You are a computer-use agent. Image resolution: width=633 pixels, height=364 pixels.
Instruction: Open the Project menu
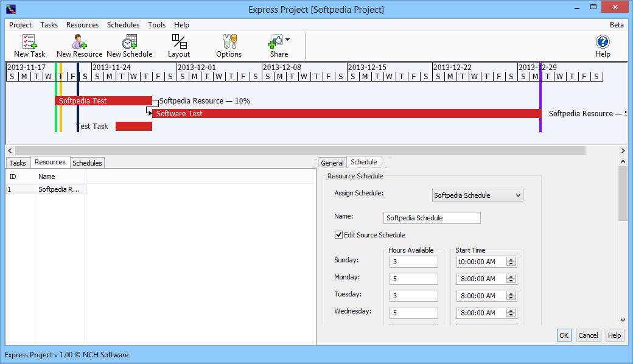(x=20, y=25)
